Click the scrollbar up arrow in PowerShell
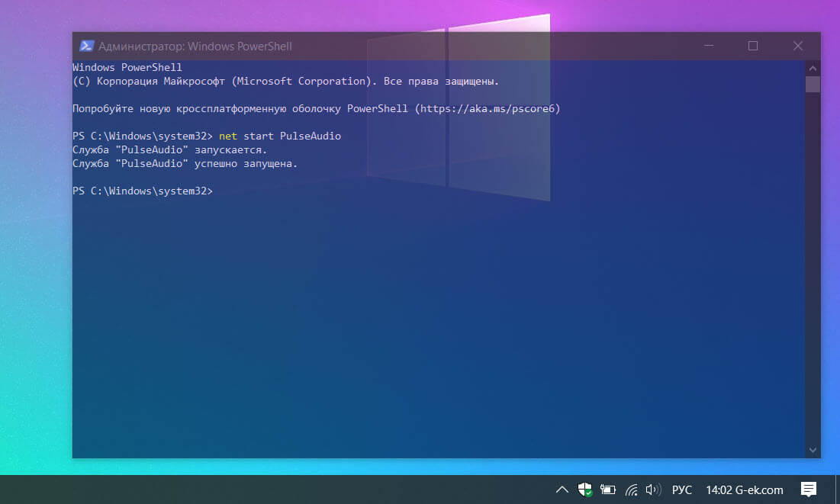This screenshot has width=840, height=504. coord(813,69)
